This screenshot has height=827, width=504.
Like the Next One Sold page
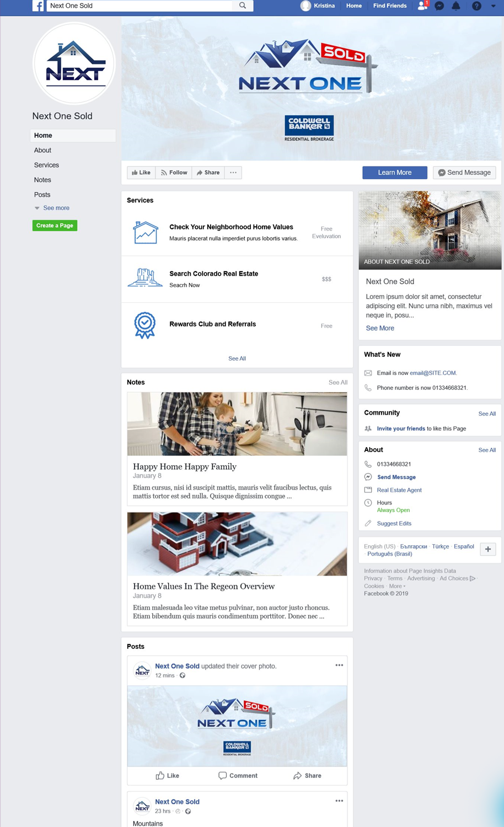click(x=141, y=173)
